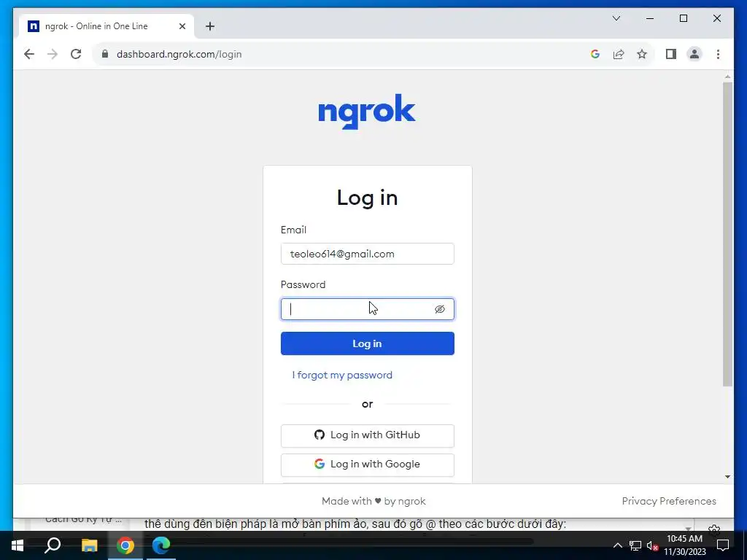Click the blue Log in button

tap(368, 343)
